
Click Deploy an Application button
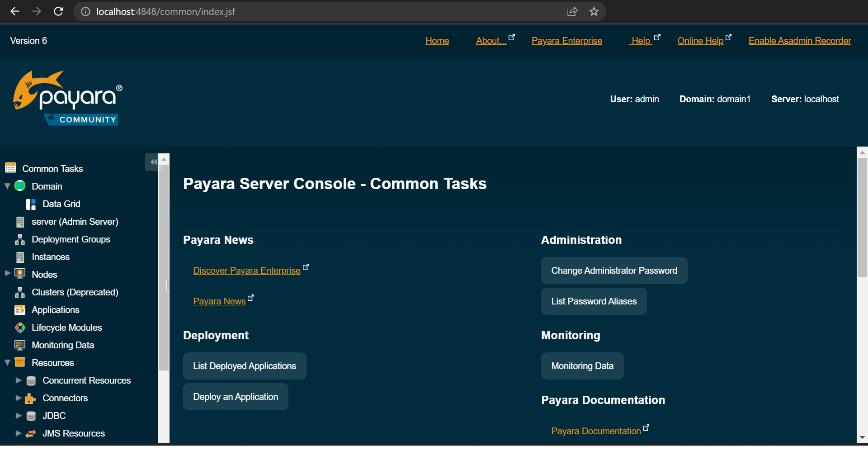pos(236,397)
